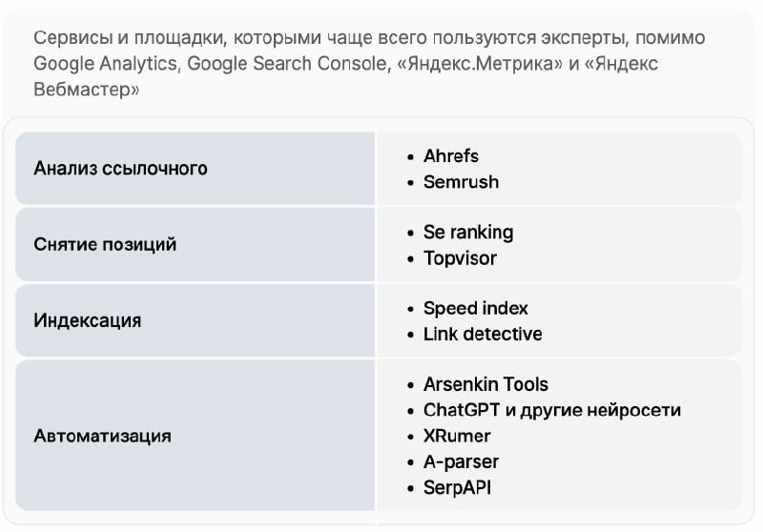Click the Speed index entry
763x532 pixels.
pos(475,308)
